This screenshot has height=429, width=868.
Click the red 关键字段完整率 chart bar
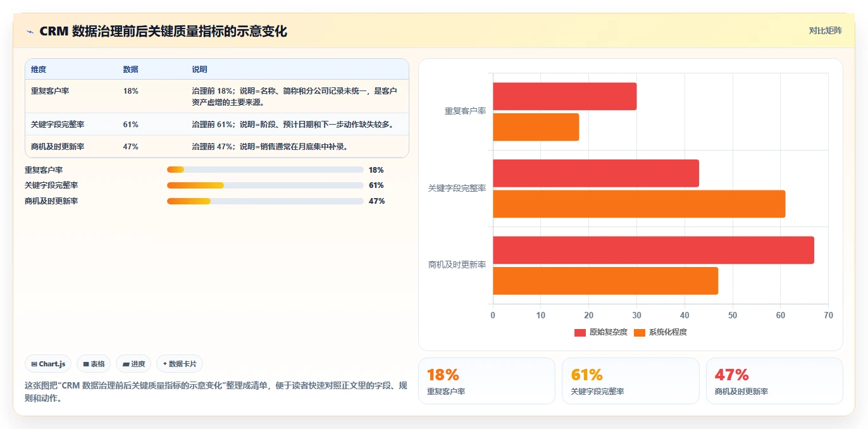pos(596,173)
